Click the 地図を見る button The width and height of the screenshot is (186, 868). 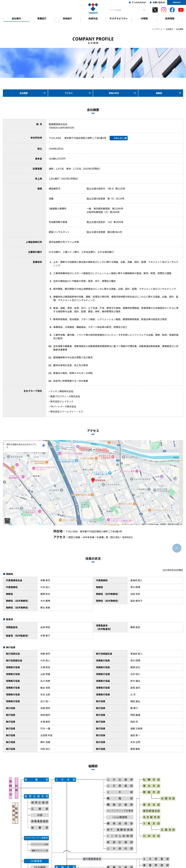tap(118, 138)
